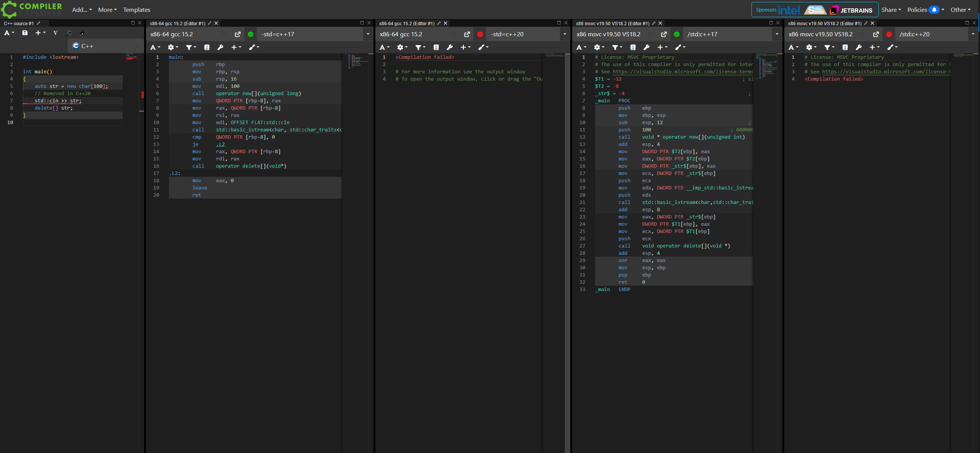Image resolution: width=980 pixels, height=453 pixels.
Task: Select the C++ source #1 tab
Action: pos(19,23)
